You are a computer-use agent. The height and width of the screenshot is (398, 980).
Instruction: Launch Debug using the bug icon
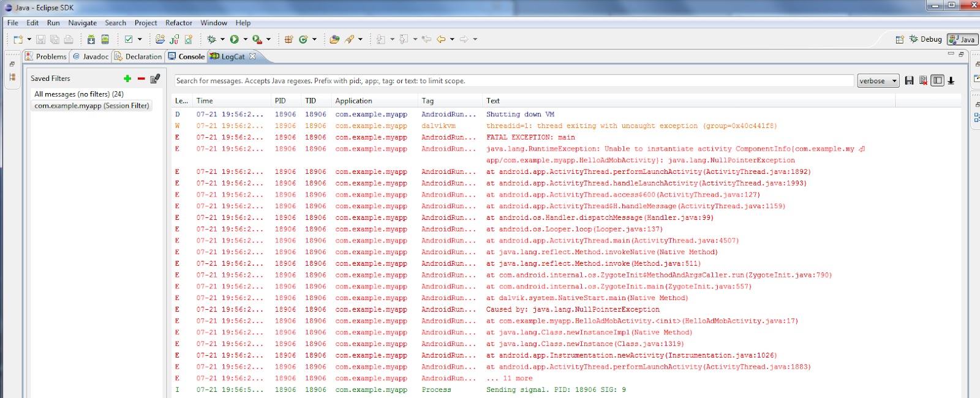click(x=212, y=39)
